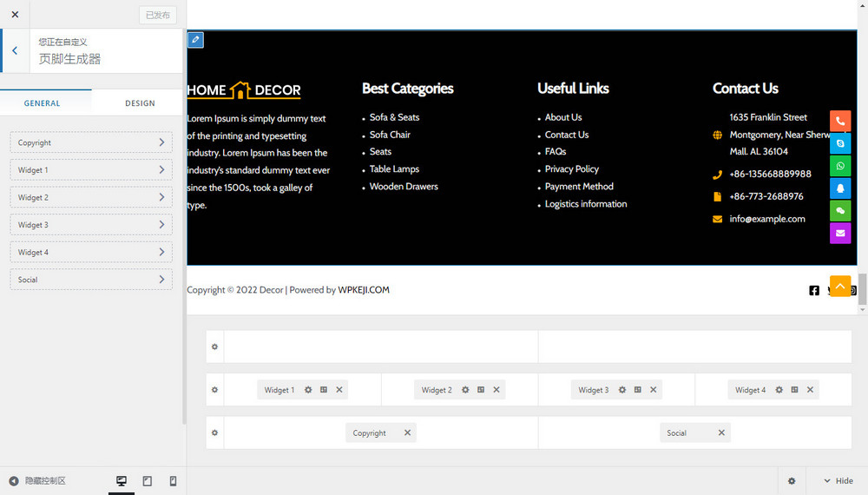Open the About Us footer link

point(563,117)
